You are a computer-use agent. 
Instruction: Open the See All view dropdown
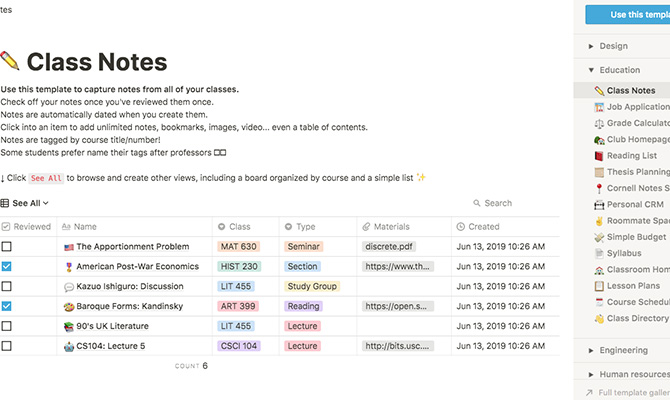[x=25, y=203]
